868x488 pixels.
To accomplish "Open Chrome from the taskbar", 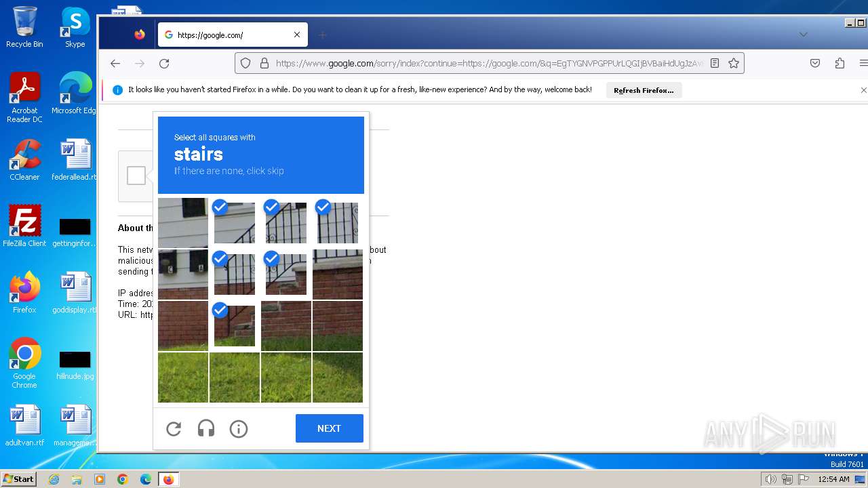I will tap(123, 479).
